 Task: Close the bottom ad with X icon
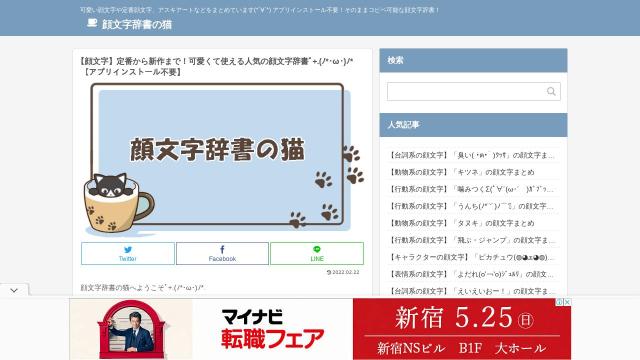567,302
